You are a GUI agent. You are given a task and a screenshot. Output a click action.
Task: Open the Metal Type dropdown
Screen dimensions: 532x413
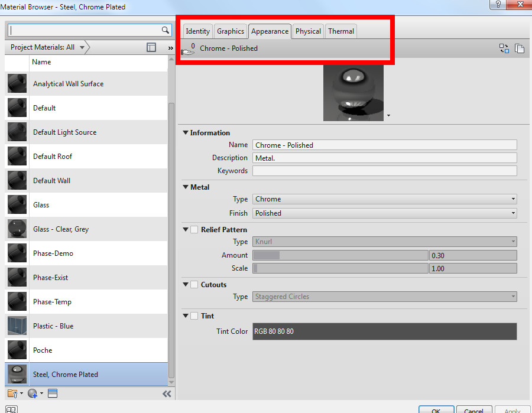[385, 199]
